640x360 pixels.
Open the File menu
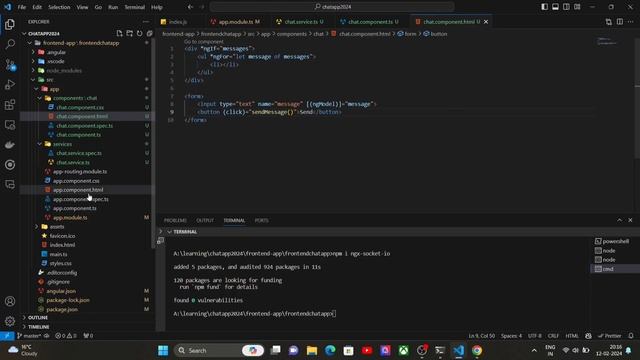click(22, 7)
